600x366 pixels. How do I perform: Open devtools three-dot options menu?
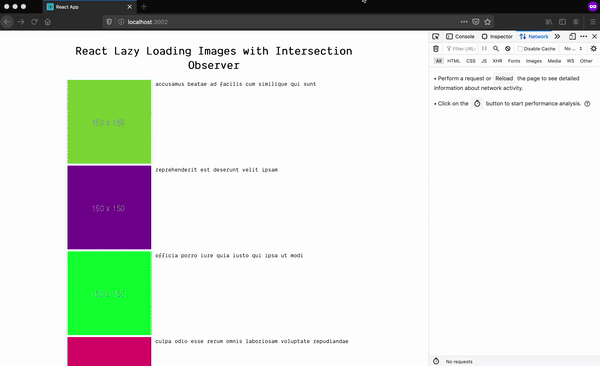pos(584,36)
